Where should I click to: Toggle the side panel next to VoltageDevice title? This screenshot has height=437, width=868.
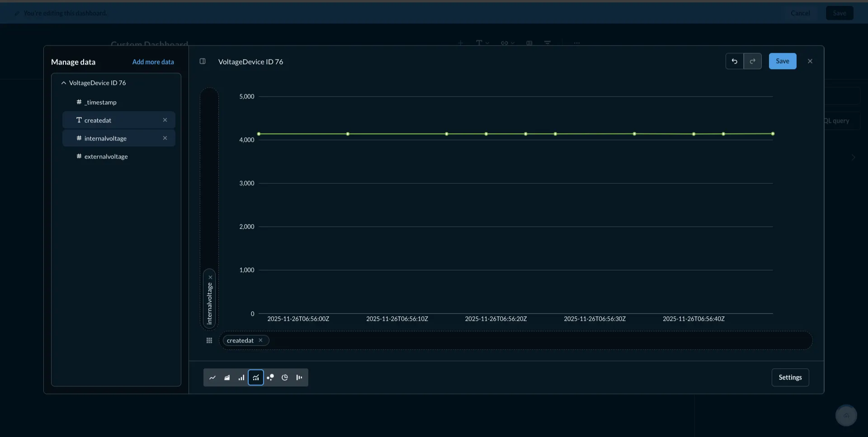point(202,61)
